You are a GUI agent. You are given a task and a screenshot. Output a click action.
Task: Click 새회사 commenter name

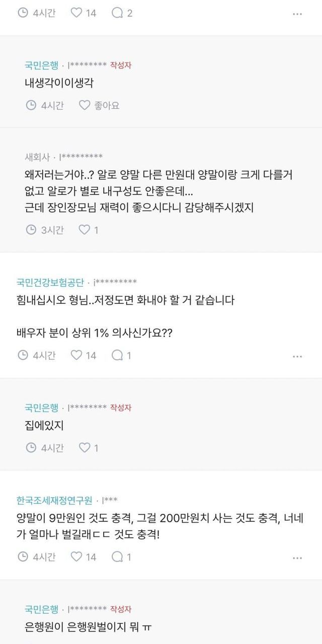click(x=39, y=157)
